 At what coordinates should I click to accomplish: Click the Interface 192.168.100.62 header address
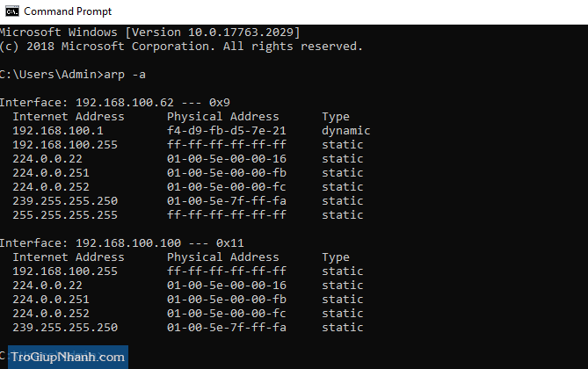(119, 102)
